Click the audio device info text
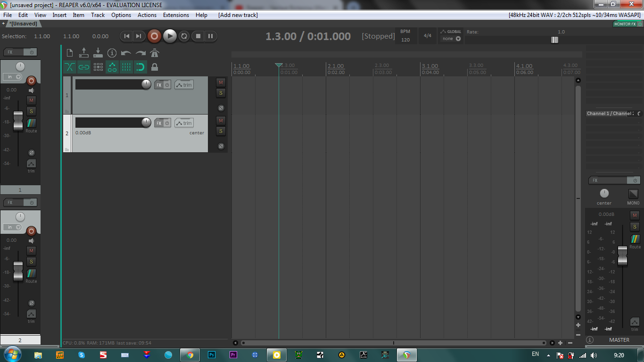This screenshot has width=644, height=362. [575, 15]
